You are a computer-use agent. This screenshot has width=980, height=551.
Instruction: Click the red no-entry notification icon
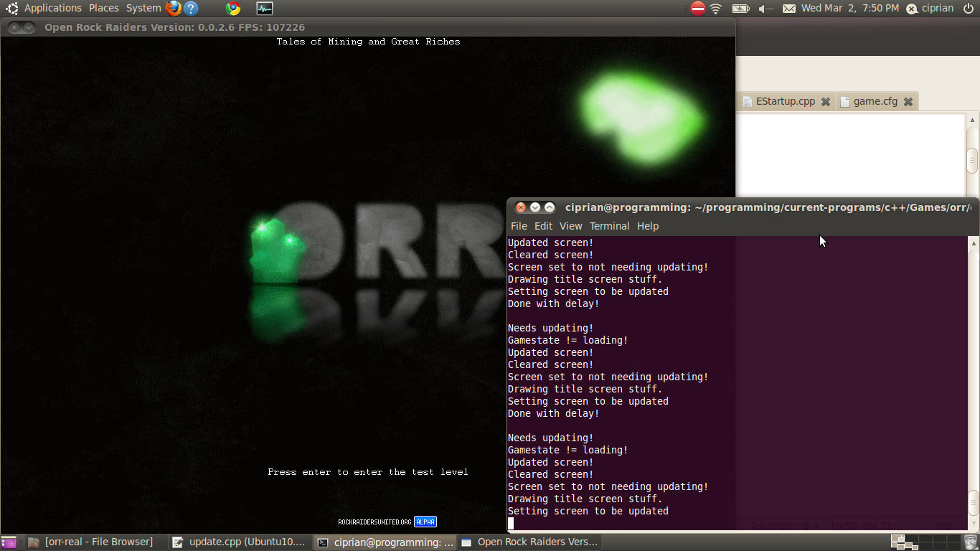[x=698, y=9]
